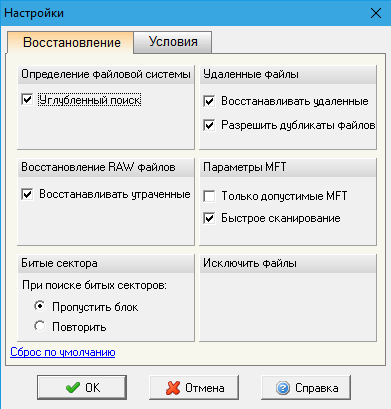Uncheck Восстанавливать удаленные option

209,101
